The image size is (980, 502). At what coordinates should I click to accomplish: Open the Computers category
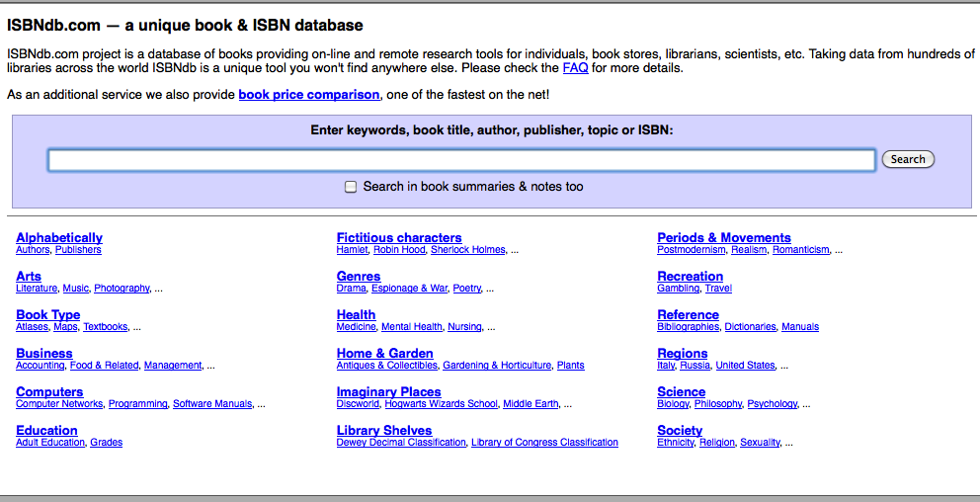click(49, 392)
